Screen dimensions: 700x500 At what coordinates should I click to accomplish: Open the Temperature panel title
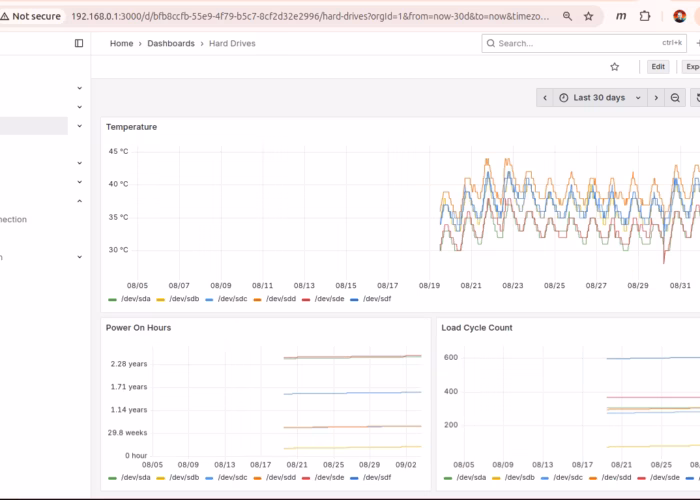pyautogui.click(x=131, y=127)
